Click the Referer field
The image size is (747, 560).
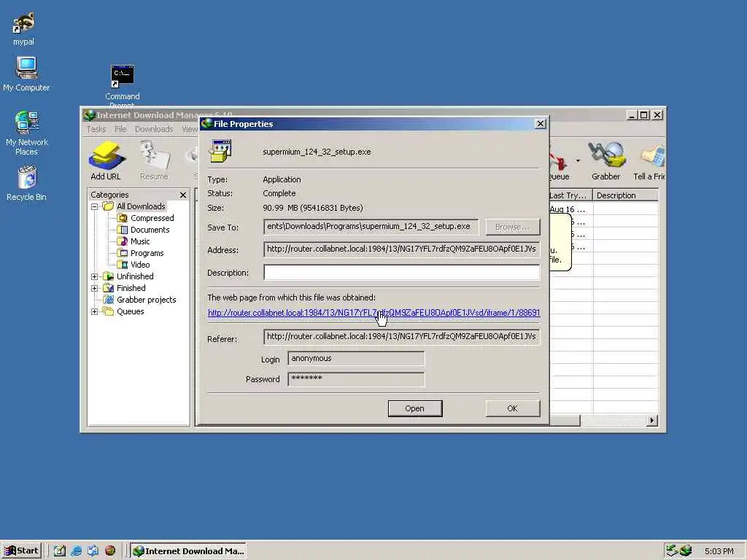[x=402, y=337]
